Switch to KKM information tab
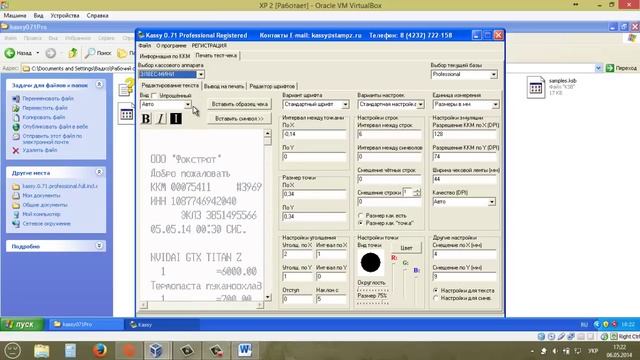This screenshot has height=360, width=640. point(165,56)
